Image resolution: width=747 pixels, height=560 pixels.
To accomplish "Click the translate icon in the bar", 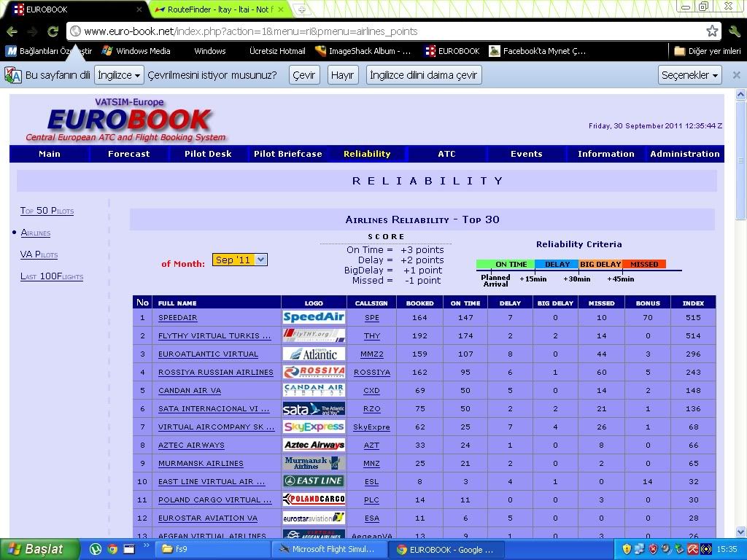I will click(13, 75).
